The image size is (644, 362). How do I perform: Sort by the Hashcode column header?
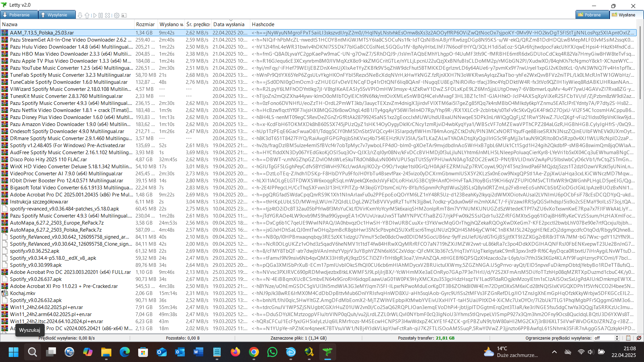pos(443,24)
